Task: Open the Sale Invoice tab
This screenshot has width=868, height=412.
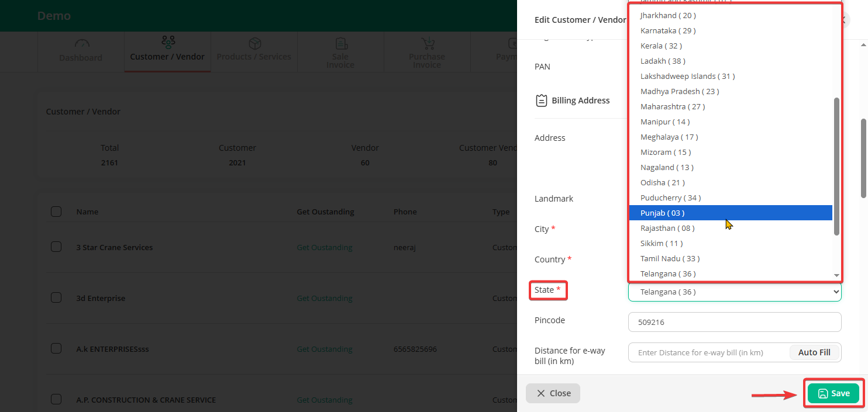Action: pos(340,51)
